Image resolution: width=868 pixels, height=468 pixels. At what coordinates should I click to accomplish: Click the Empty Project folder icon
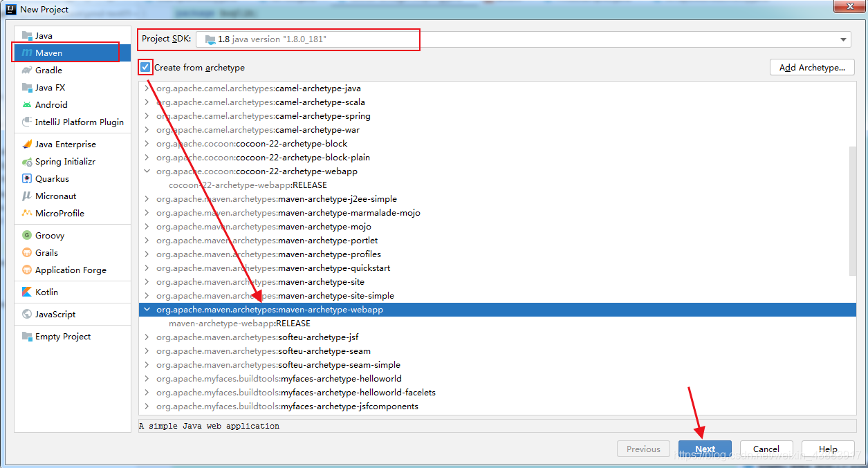pyautogui.click(x=27, y=336)
